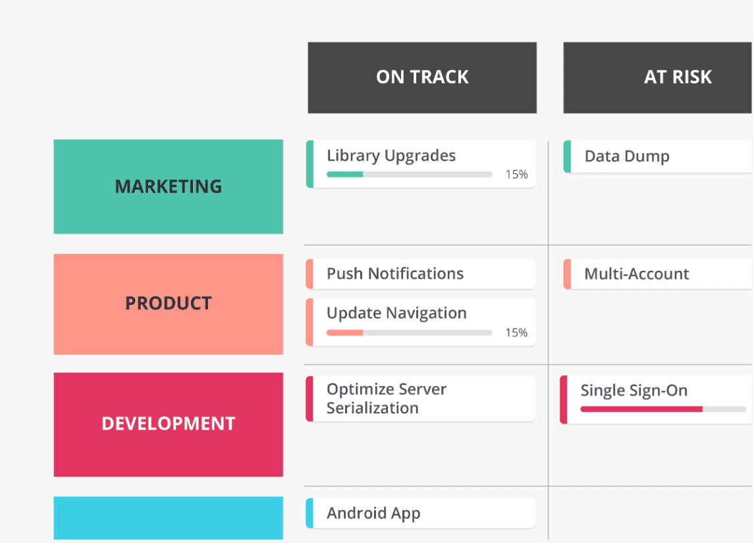Click the MARKETING swimlane label
The image size is (756, 543).
(169, 186)
